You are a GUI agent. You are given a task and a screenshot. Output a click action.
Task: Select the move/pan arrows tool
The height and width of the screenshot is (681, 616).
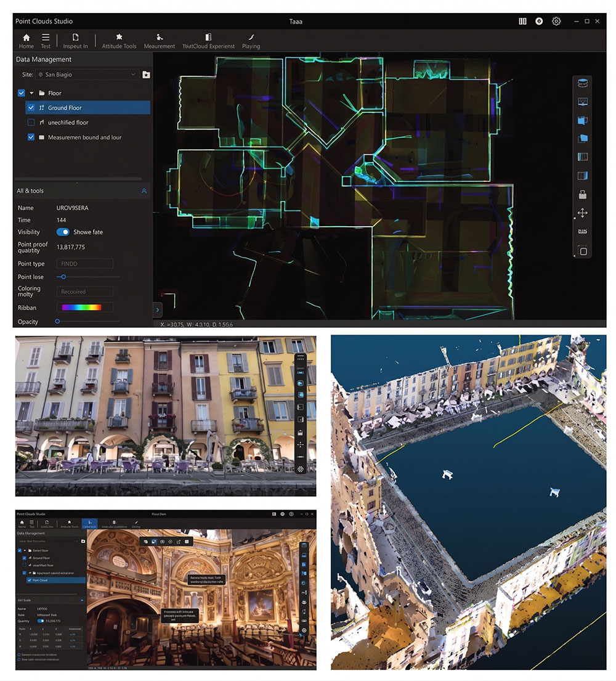pos(582,213)
